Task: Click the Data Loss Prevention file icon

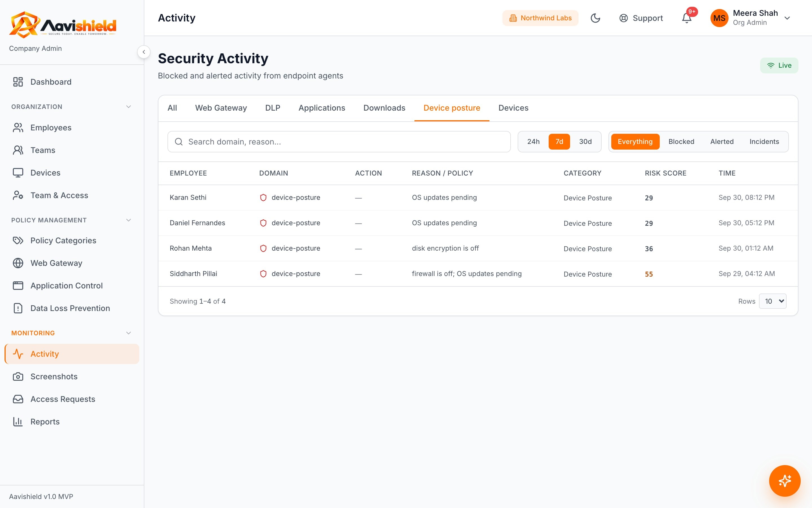Action: click(x=18, y=308)
